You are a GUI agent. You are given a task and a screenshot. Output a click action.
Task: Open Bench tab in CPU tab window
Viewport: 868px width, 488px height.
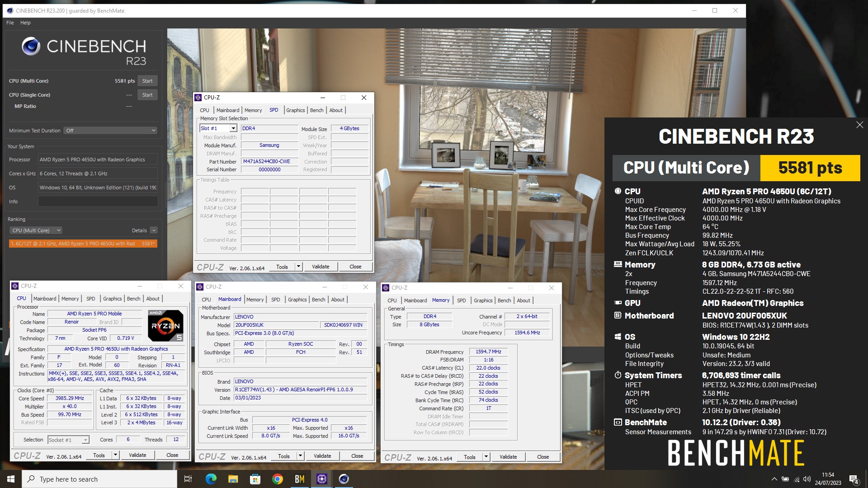(133, 299)
